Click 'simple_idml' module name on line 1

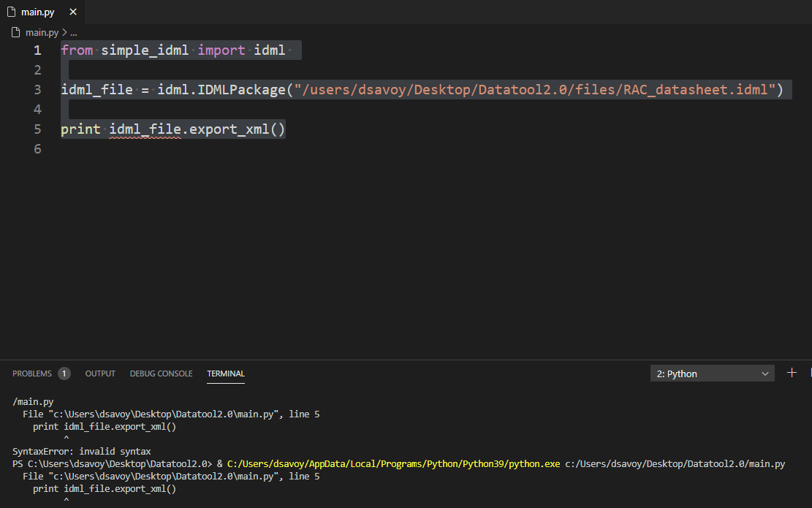145,50
